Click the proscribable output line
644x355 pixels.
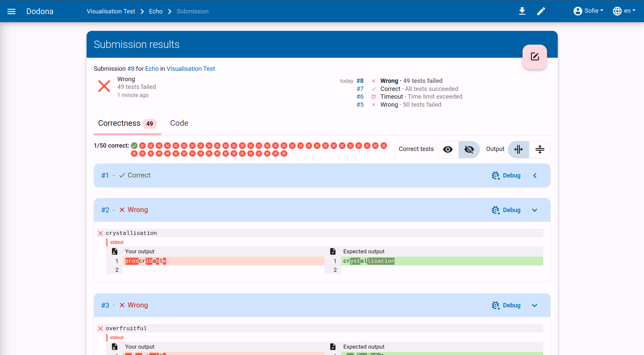(224, 261)
